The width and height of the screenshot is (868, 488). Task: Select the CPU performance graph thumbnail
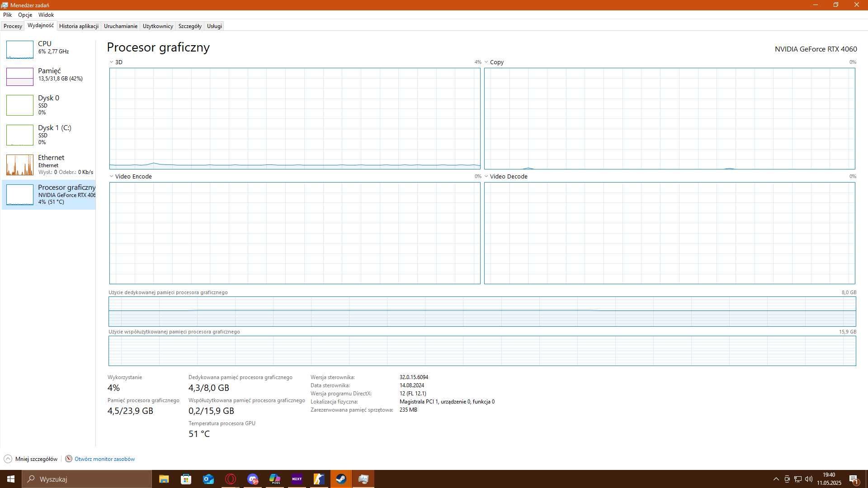pyautogui.click(x=20, y=49)
